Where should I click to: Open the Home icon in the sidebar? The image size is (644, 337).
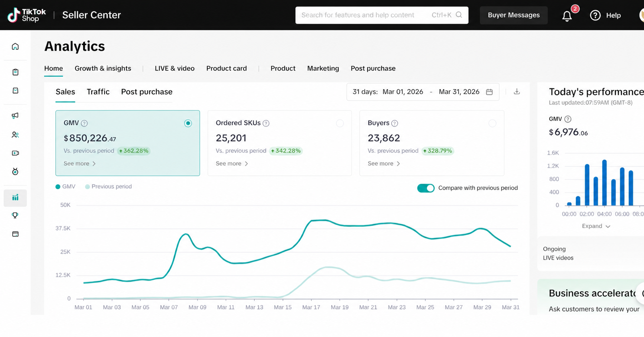pyautogui.click(x=15, y=46)
